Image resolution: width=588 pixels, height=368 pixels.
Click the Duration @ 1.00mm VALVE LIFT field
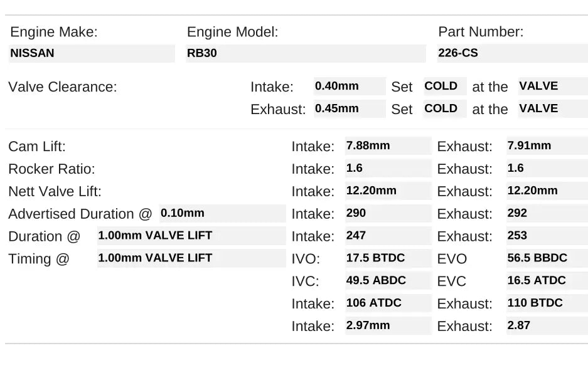click(x=191, y=236)
